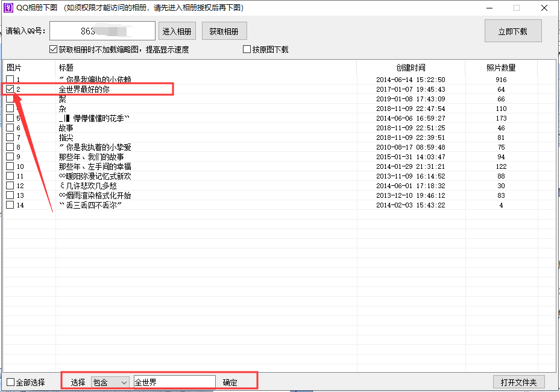Click the 确定 button
The image size is (560, 392).
pos(230,382)
